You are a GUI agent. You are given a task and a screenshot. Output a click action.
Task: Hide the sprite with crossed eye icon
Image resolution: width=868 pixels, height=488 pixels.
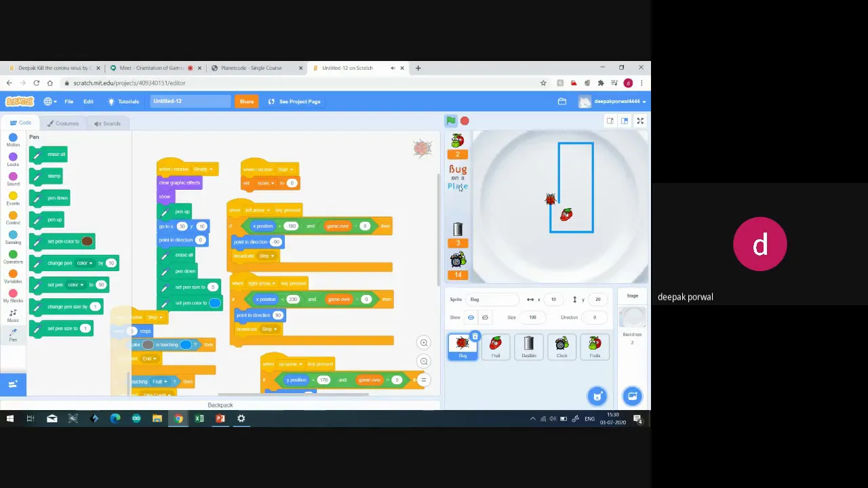click(x=485, y=317)
